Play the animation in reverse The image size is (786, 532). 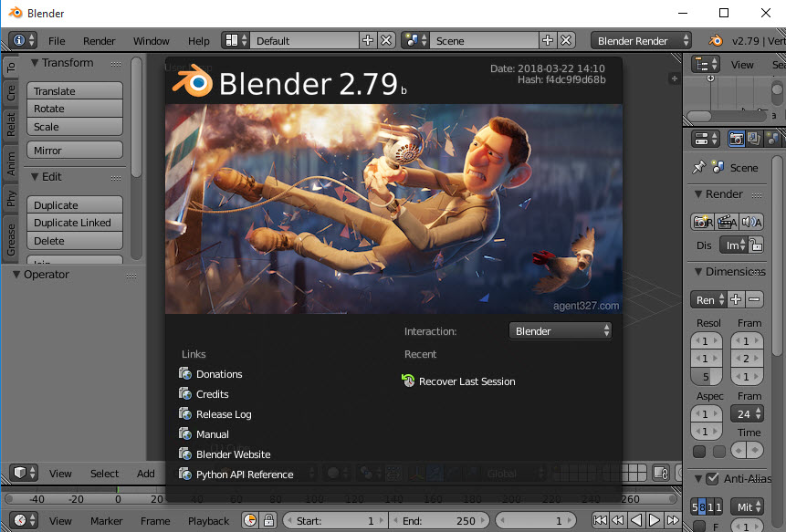(x=636, y=520)
